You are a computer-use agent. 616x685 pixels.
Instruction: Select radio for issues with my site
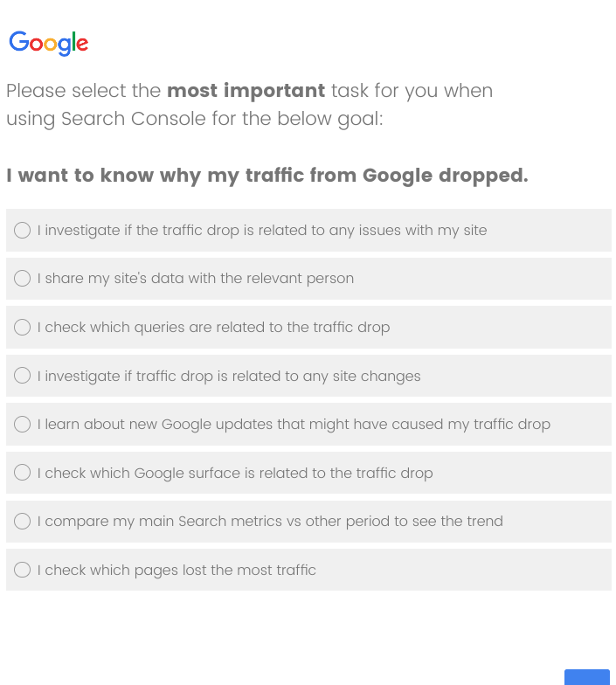[23, 231]
